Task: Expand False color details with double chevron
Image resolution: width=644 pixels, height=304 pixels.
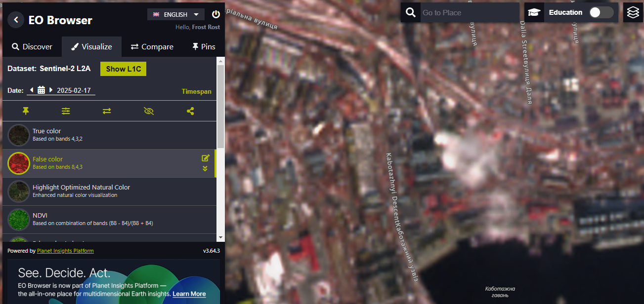Action: click(205, 169)
